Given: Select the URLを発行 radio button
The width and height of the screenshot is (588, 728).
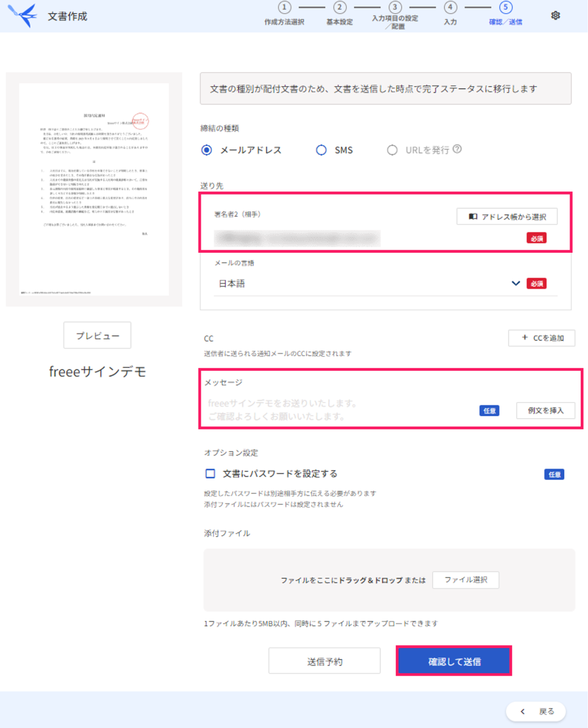Looking at the screenshot, I should (x=392, y=150).
